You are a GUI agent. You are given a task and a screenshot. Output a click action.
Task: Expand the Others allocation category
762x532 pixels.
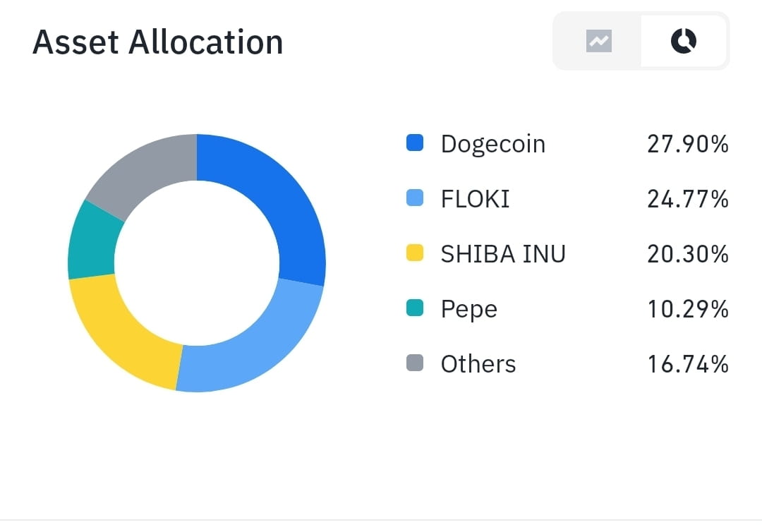[478, 363]
